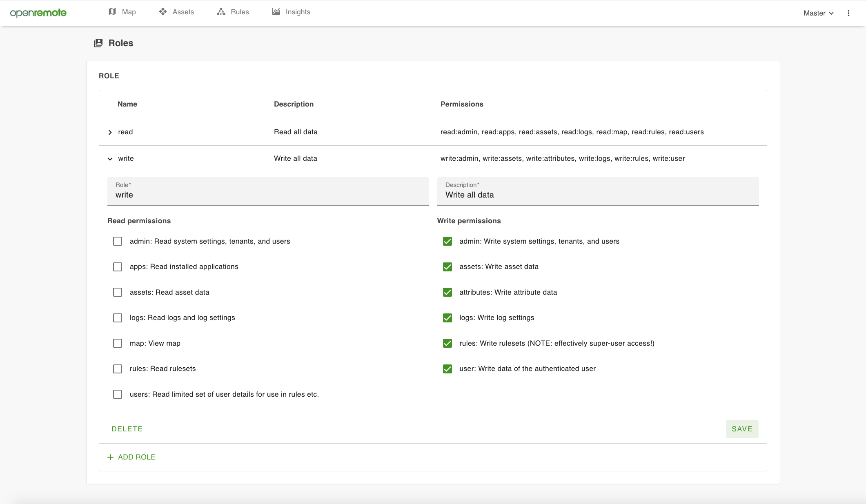Click the Insights chart icon
Viewport: 866px width, 504px height.
point(276,12)
